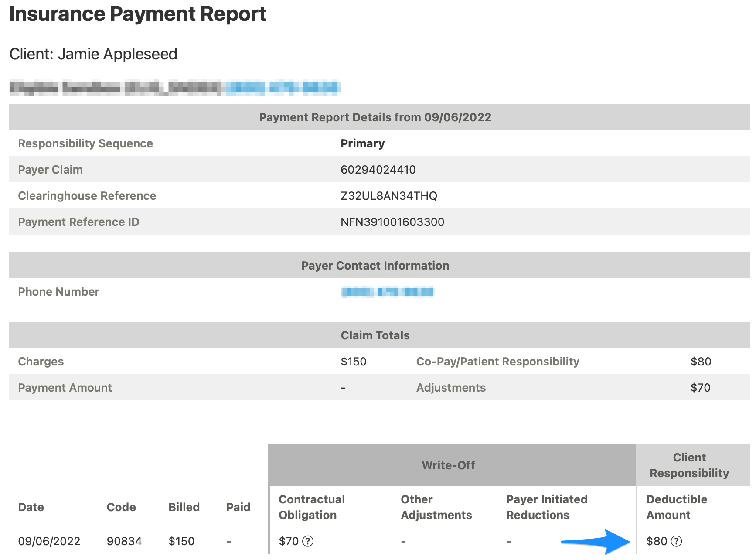Screen dimensions: 756x560
Task: Click the Co-Pay/Patient Responsibility label
Action: [497, 362]
